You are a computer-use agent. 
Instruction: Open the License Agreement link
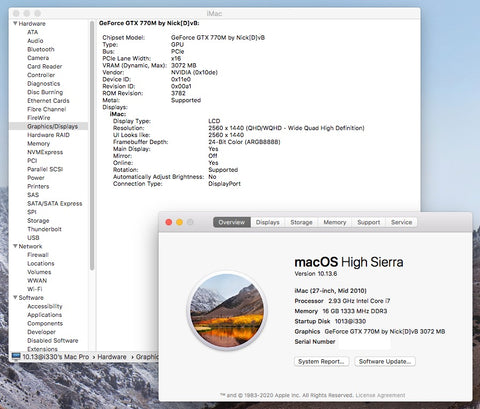(380, 395)
